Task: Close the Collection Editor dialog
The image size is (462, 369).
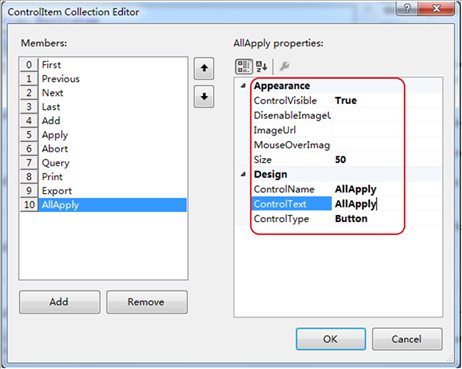Action: 436,8
